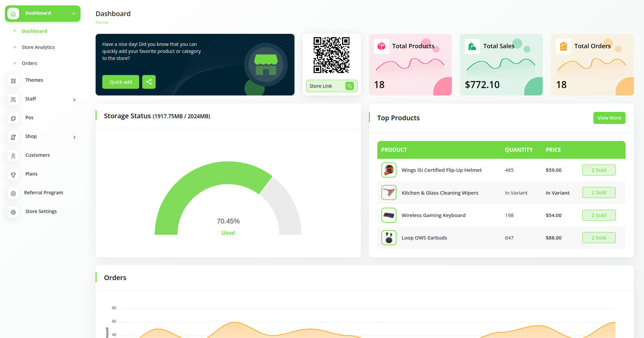644x338 pixels.
Task: Expand the Shop submenu arrow
Action: coord(74,137)
